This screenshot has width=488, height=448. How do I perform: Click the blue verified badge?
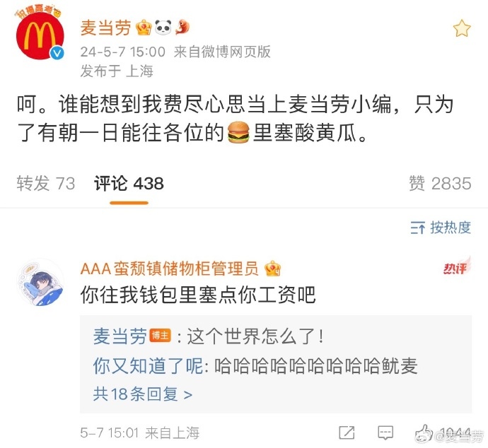57,53
